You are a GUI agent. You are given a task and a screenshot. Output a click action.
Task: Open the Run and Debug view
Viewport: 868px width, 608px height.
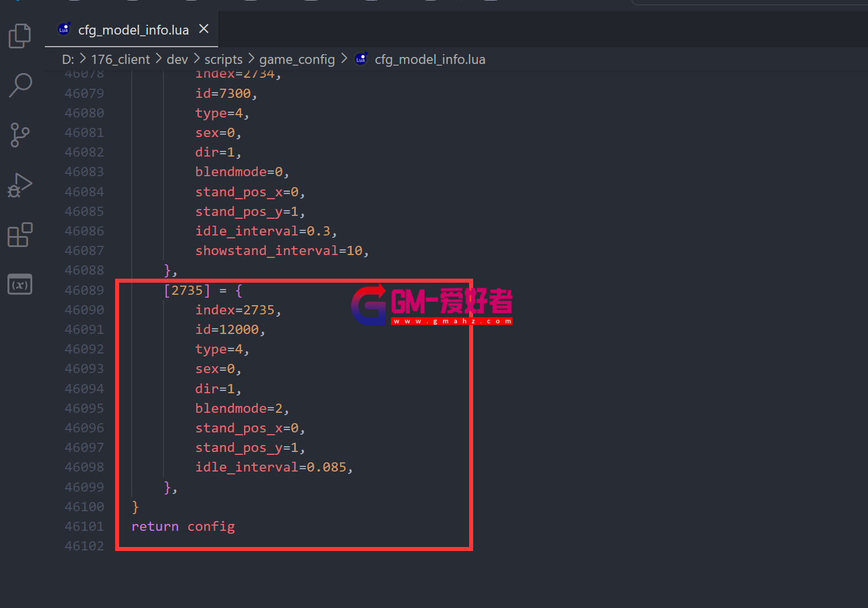(x=20, y=185)
